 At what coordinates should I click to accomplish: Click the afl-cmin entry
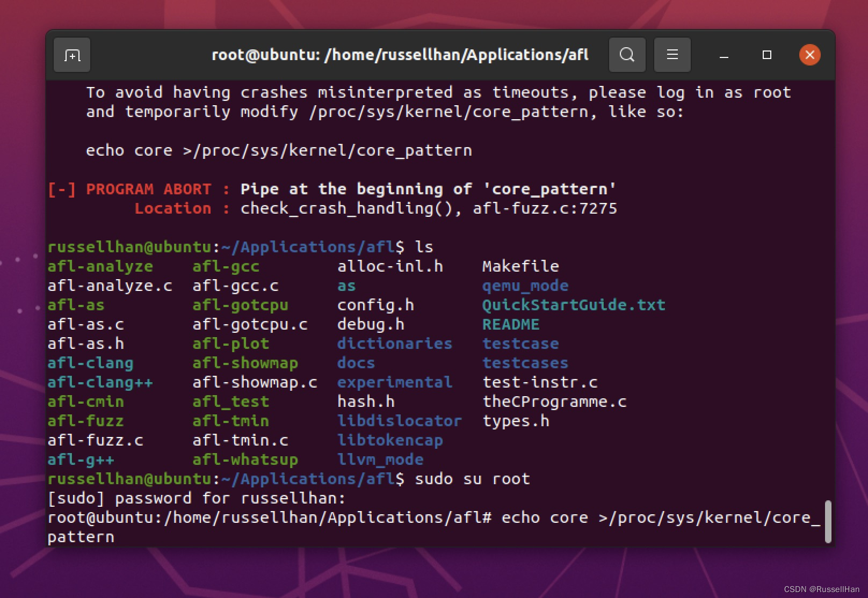coord(86,402)
